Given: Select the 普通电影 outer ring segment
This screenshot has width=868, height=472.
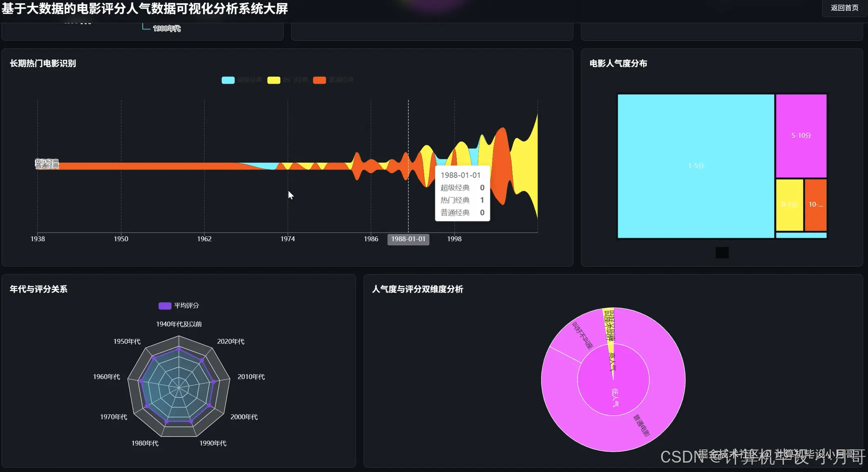Looking at the screenshot, I should tap(640, 425).
